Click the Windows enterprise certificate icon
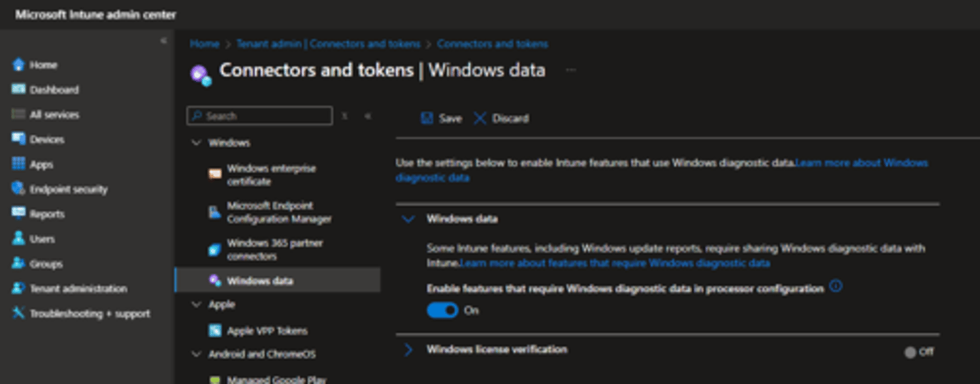Image resolution: width=980 pixels, height=384 pixels. click(x=214, y=174)
